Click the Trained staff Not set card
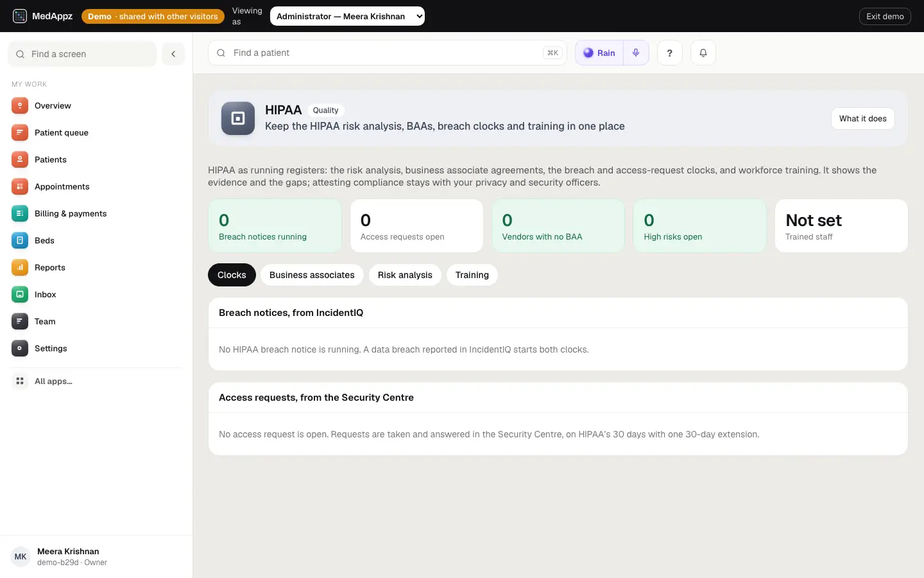Image resolution: width=924 pixels, height=578 pixels. tap(841, 226)
